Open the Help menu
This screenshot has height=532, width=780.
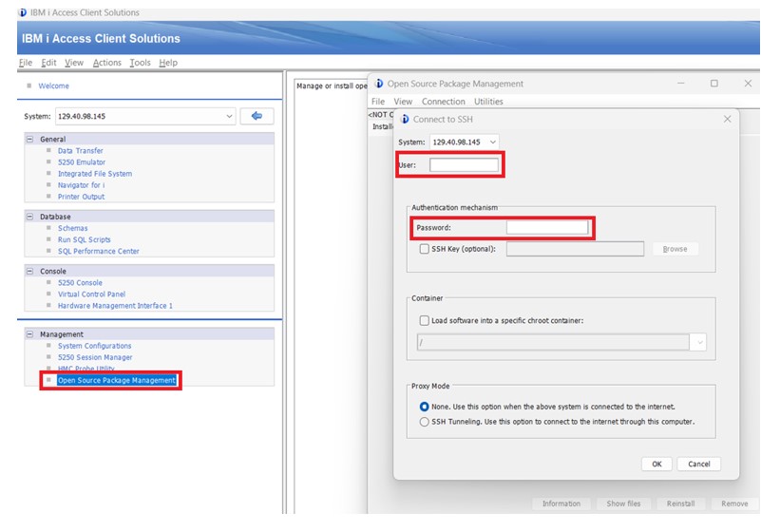tap(168, 63)
